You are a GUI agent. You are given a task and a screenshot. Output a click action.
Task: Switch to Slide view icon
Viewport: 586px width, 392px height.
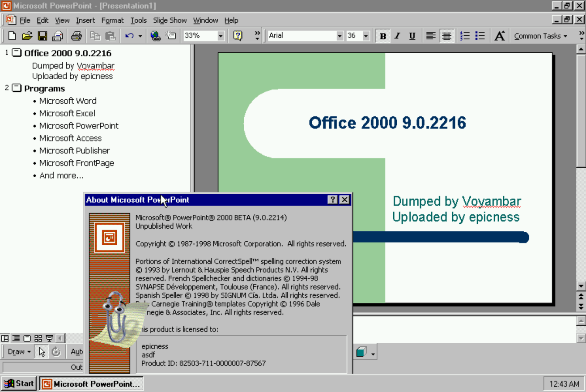[27, 338]
